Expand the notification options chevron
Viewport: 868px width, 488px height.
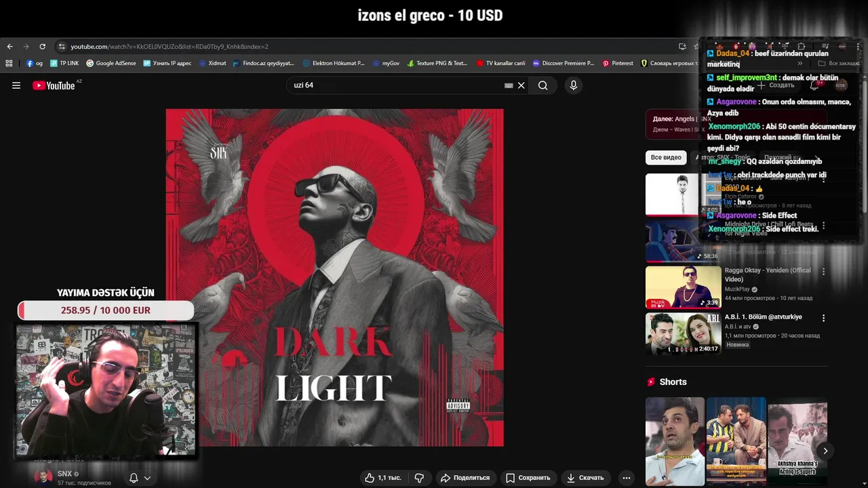(x=147, y=478)
